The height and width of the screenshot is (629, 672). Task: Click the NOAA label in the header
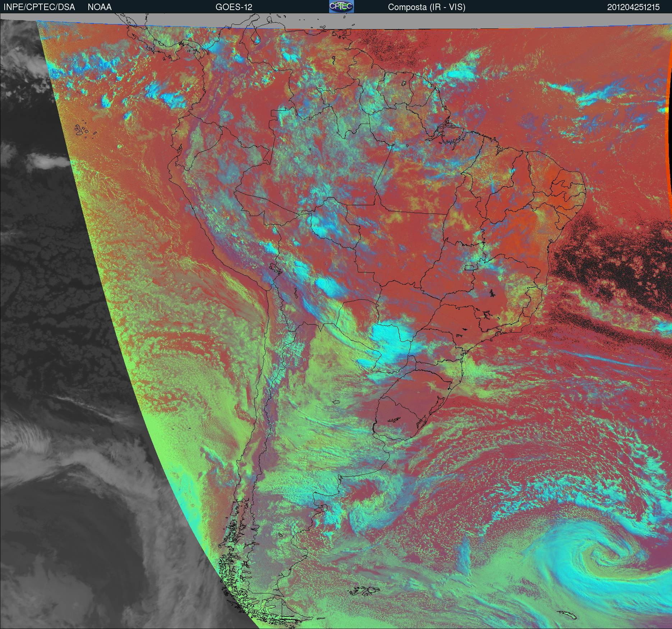tap(100, 7)
